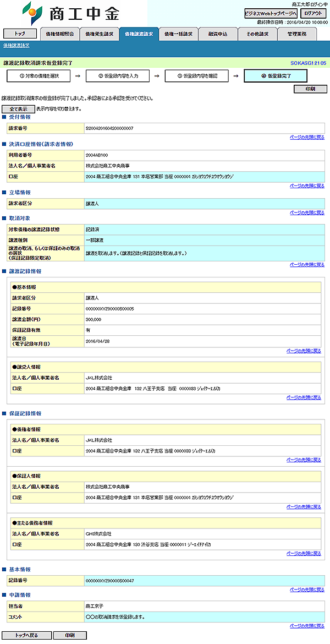This screenshot has height=644, width=330.
Task: Click the 印刷 button below the step indicators
Action: pyautogui.click(x=310, y=89)
